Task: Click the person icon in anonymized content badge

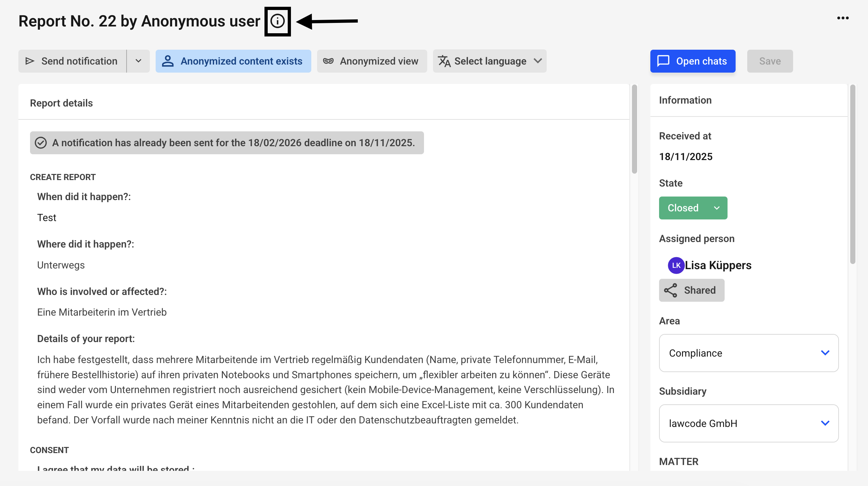Action: click(168, 61)
